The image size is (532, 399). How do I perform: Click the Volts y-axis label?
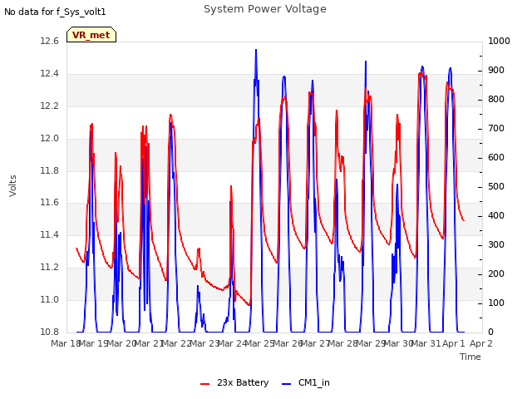[12, 186]
